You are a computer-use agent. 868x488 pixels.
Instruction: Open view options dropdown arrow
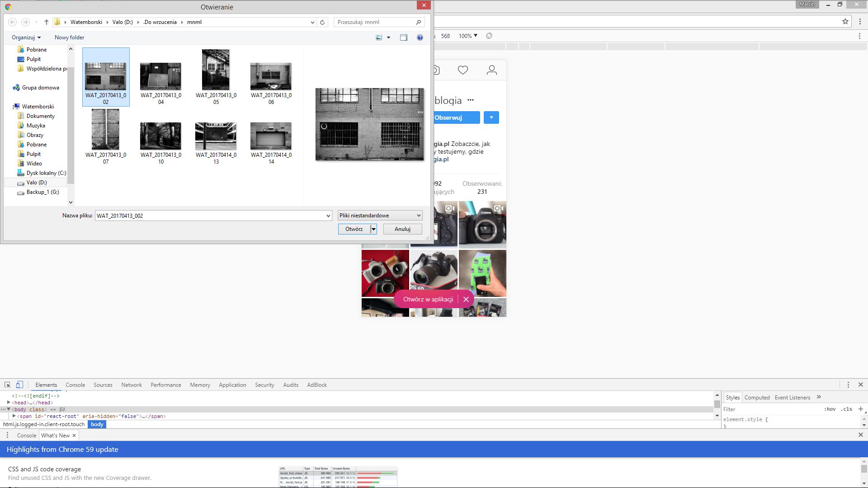point(388,38)
